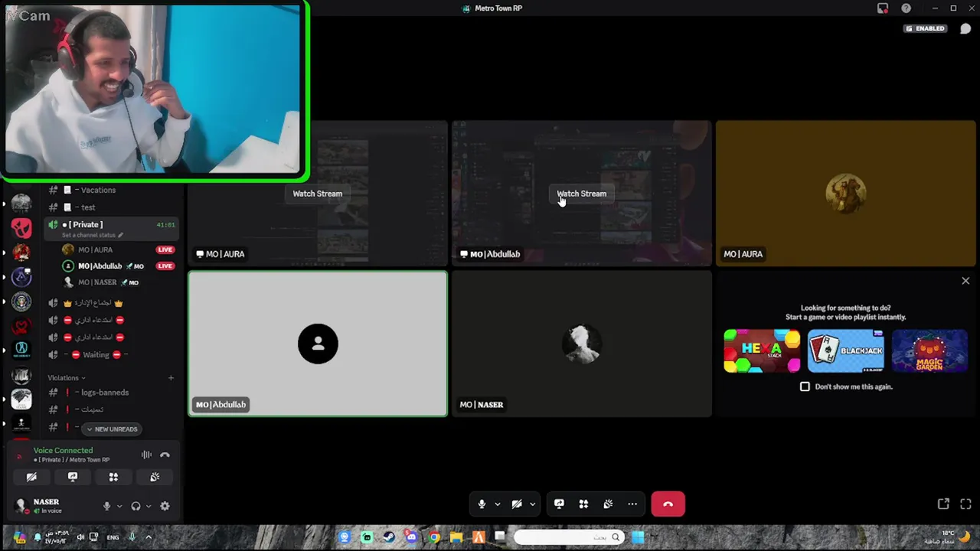The height and width of the screenshot is (551, 980).
Task: Open camera options arrow in call controls
Action: pos(532,504)
